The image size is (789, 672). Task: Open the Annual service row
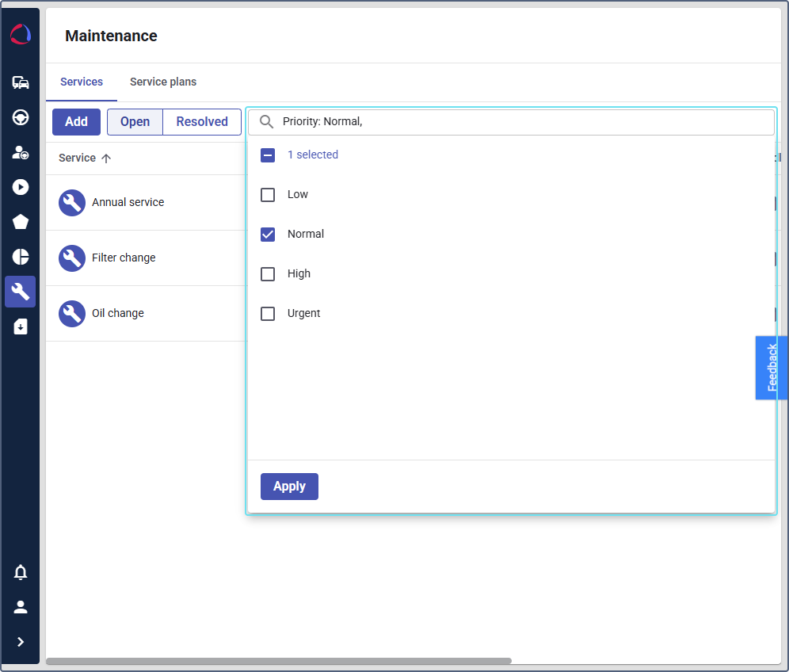tap(146, 202)
